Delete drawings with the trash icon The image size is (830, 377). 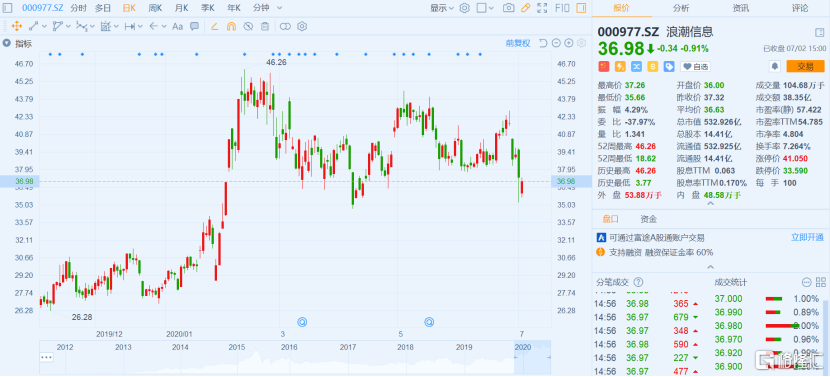tap(265, 26)
